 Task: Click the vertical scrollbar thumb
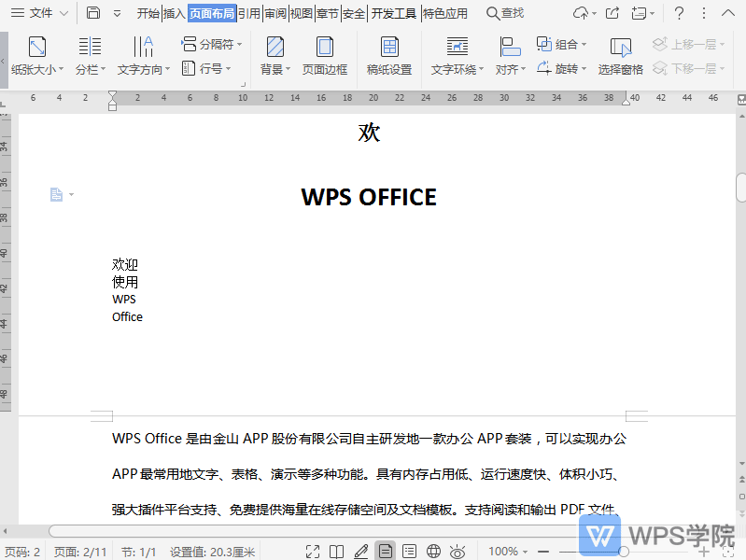[741, 188]
